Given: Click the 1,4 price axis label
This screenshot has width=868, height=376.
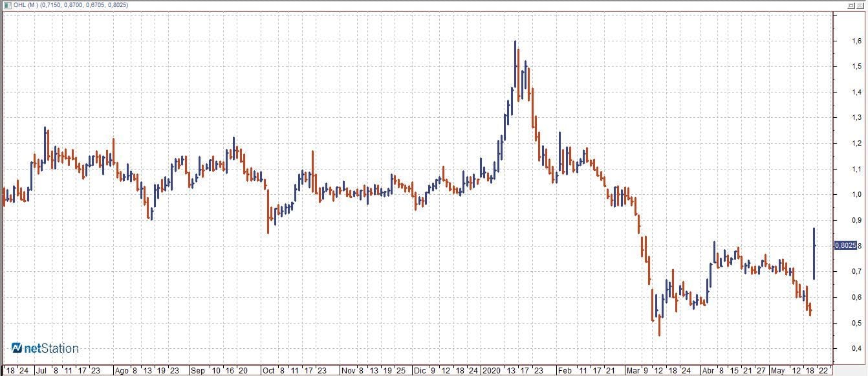Looking at the screenshot, I should [x=856, y=92].
